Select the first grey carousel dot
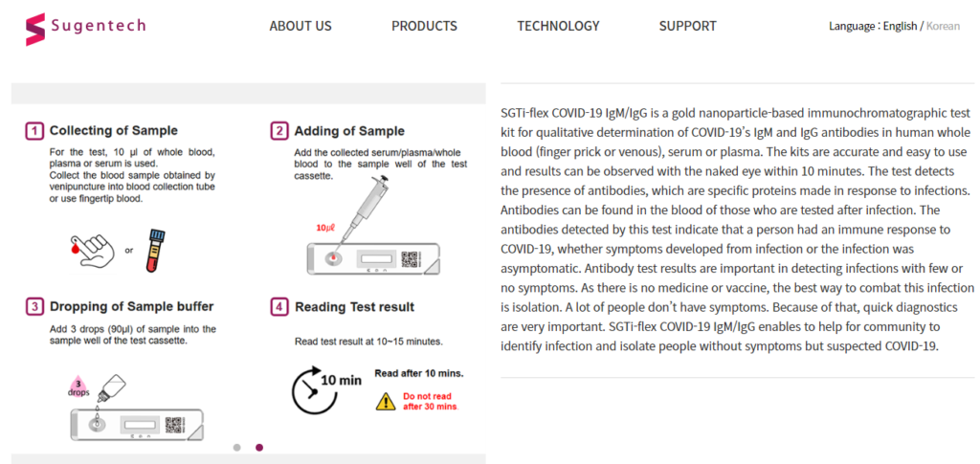980x464 pixels. 237,447
